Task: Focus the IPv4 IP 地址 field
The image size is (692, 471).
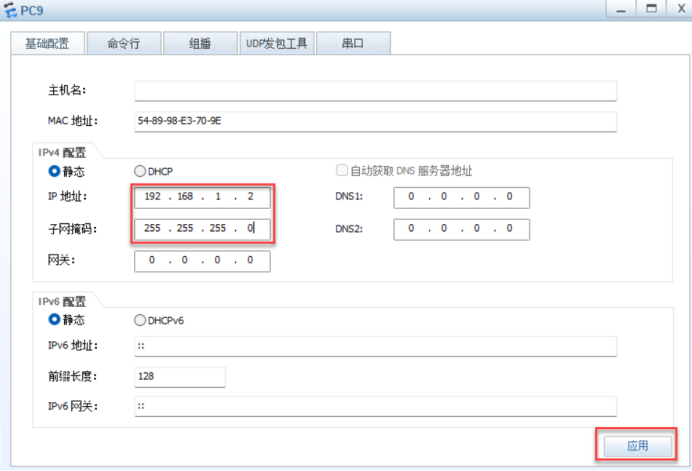Action: coord(201,197)
